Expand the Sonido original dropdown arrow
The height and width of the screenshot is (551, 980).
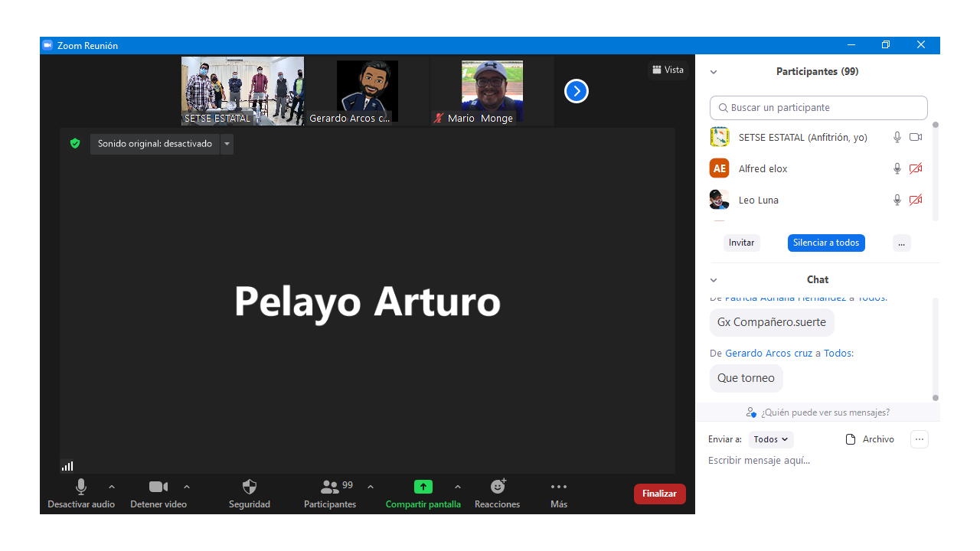(227, 144)
